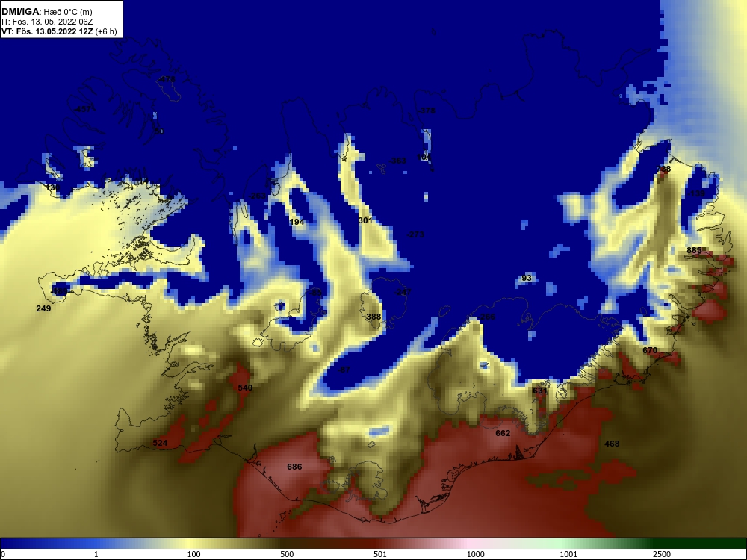
Task: Click the -363 value on the map
Action: [x=397, y=161]
